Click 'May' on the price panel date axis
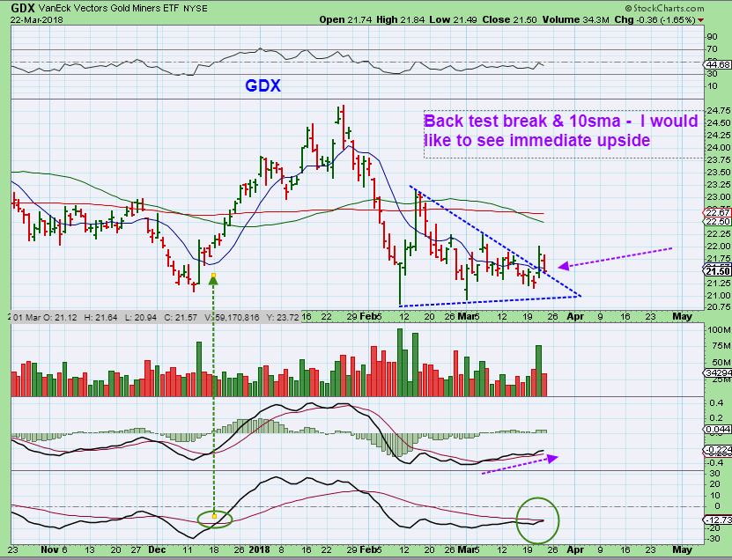 pos(682,316)
